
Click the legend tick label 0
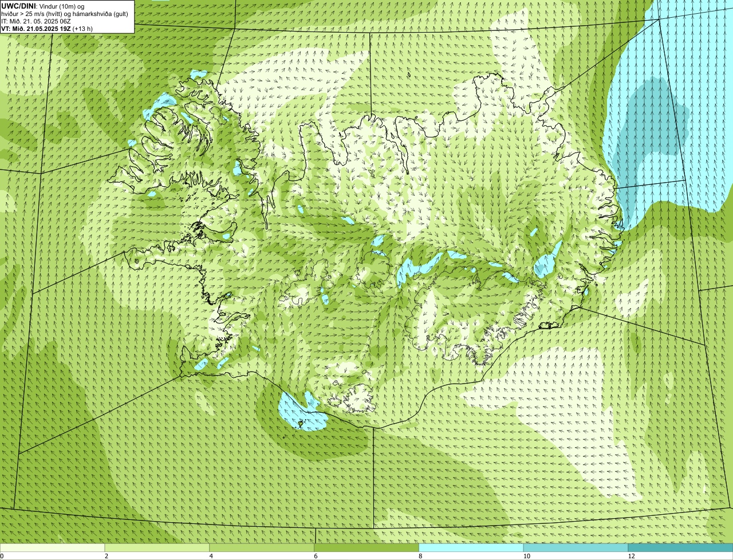(2, 556)
